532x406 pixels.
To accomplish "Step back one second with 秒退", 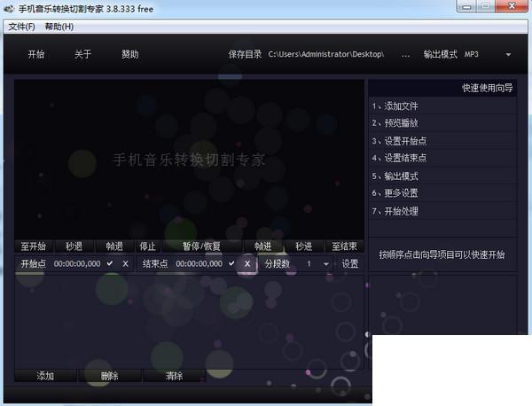I will [x=74, y=246].
